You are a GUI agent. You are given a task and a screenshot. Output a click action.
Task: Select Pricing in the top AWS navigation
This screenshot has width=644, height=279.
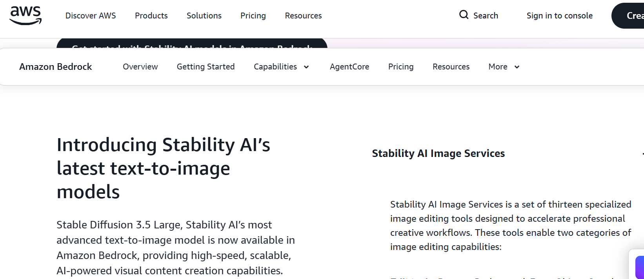(x=253, y=16)
